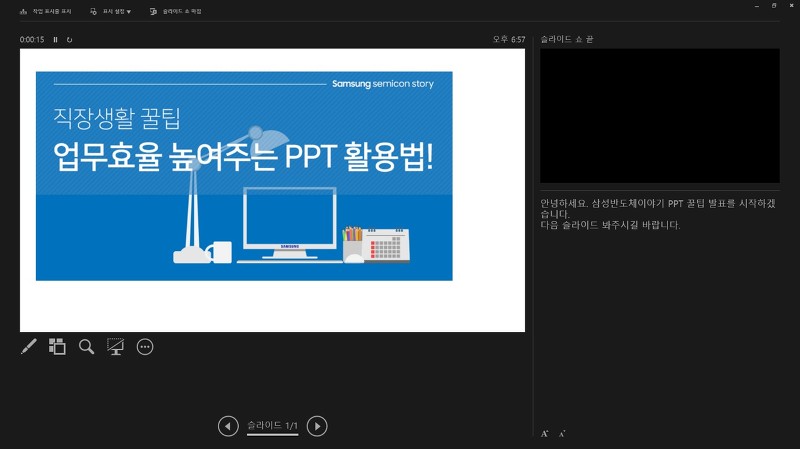Decrease notes text size
This screenshot has width=800, height=449.
(562, 434)
